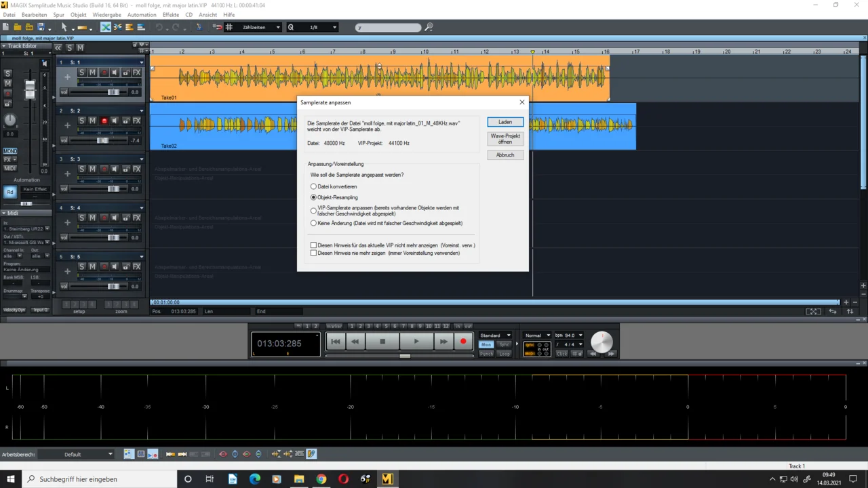The height and width of the screenshot is (488, 868).
Task: Click the magnifier search icon in toolbar
Action: 429,27
